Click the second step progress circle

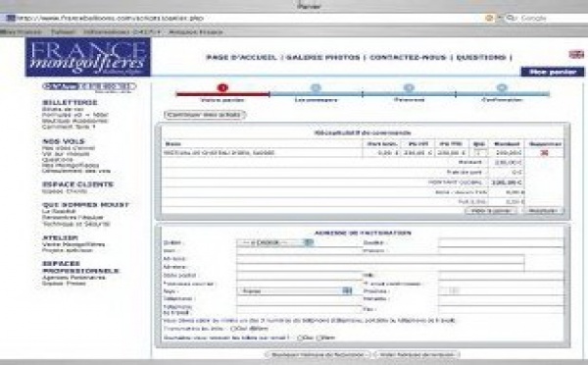(316, 88)
